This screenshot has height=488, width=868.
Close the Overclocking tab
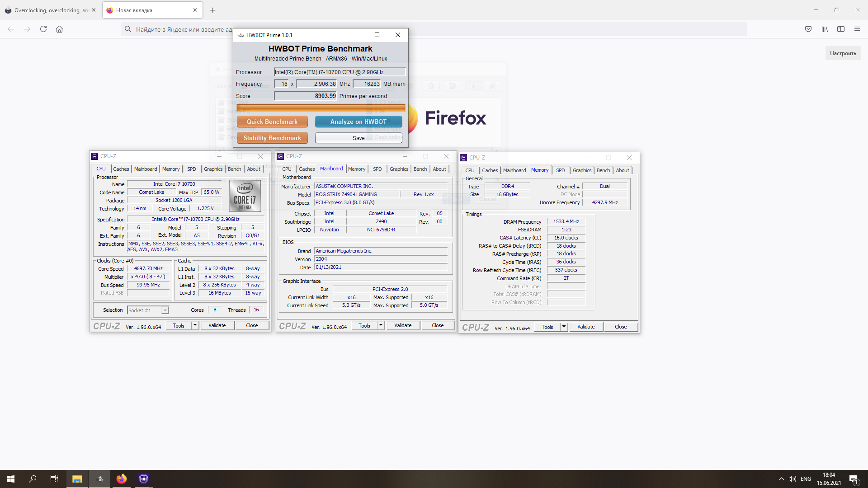[x=94, y=10]
